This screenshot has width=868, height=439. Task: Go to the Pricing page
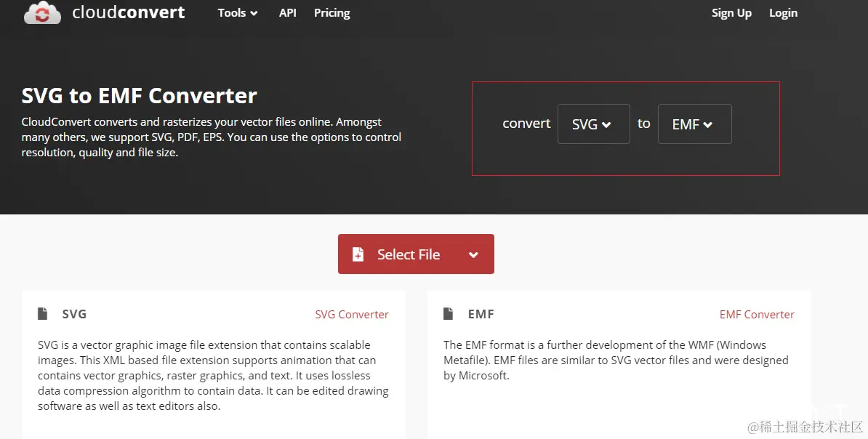[331, 13]
